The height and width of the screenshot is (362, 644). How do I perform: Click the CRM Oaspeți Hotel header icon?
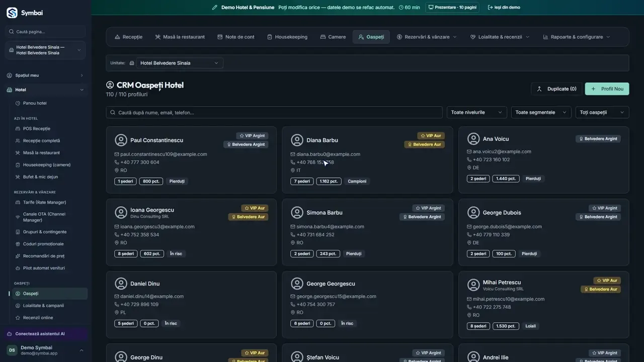click(110, 85)
